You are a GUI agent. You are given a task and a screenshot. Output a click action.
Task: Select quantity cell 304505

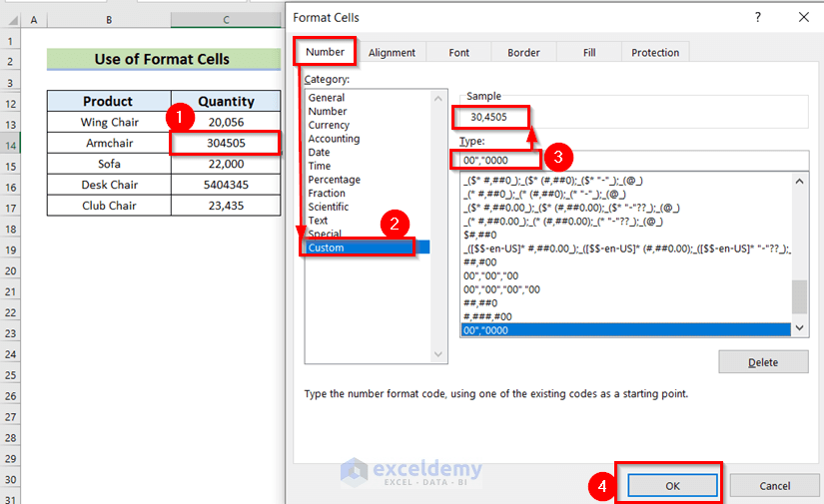click(226, 143)
